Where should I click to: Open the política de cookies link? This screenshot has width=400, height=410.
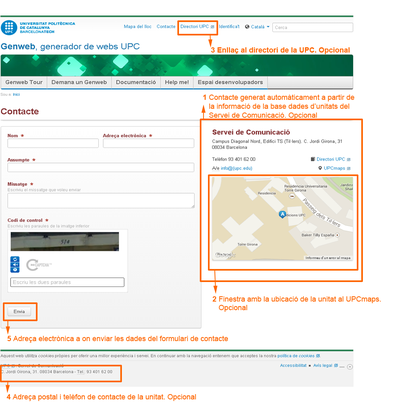click(x=296, y=356)
